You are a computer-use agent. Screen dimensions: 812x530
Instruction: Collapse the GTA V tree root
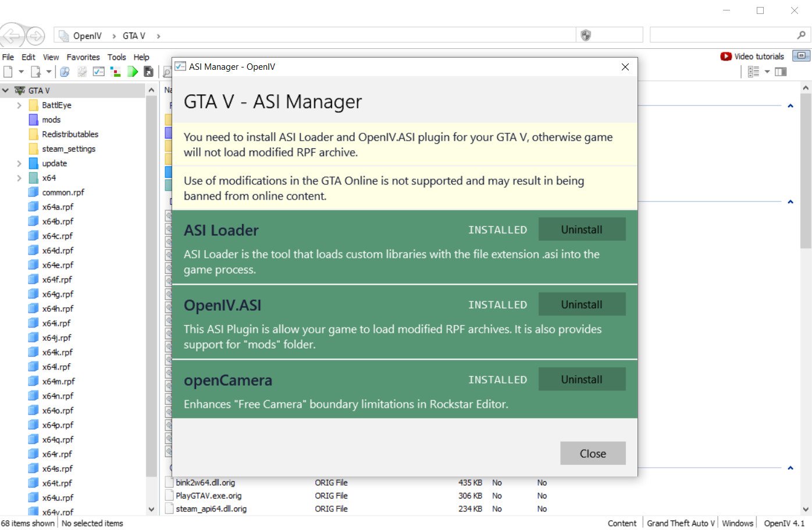click(x=5, y=91)
